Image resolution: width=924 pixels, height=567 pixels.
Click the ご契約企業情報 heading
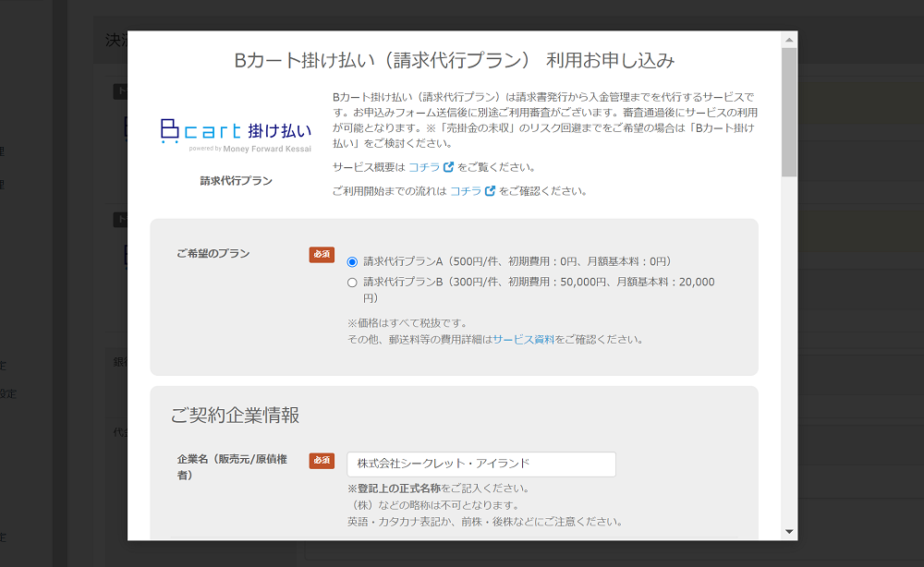[x=235, y=416]
